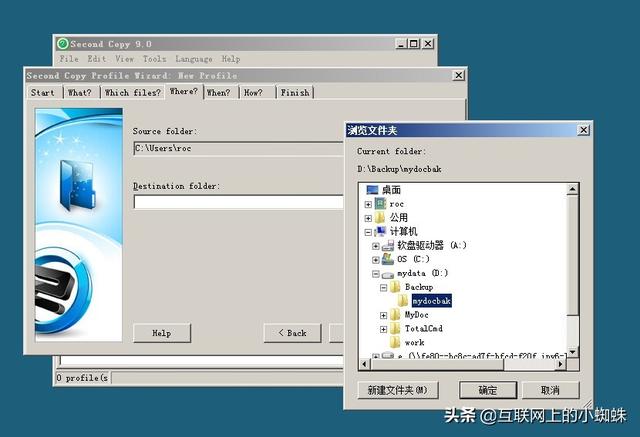Click the Source folder input field
The width and height of the screenshot is (640, 437).
238,149
